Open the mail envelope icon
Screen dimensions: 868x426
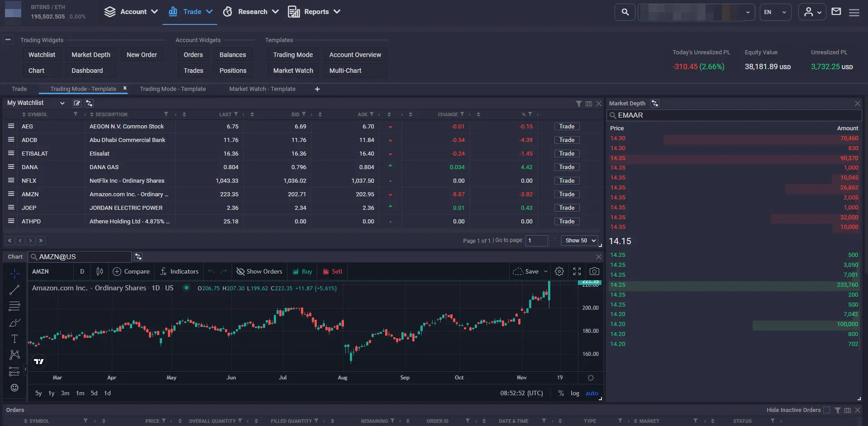[x=836, y=12]
